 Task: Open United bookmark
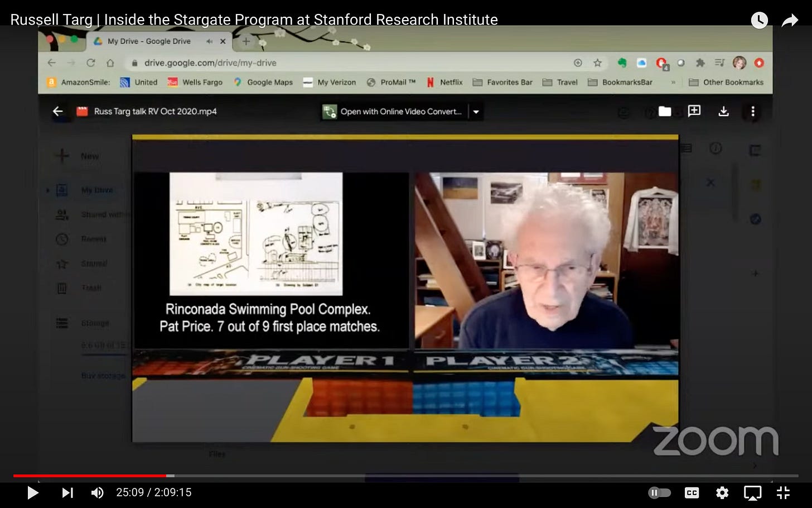[x=139, y=82]
